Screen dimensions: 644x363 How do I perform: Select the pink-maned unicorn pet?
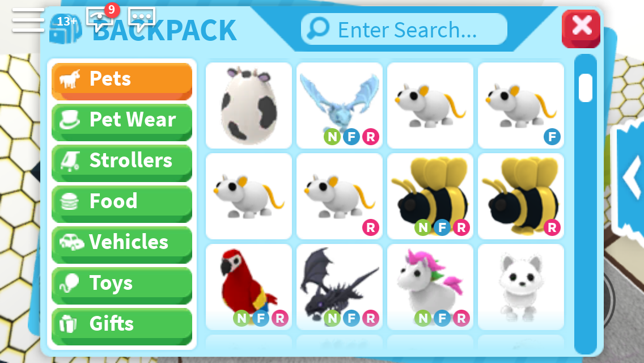click(x=430, y=287)
